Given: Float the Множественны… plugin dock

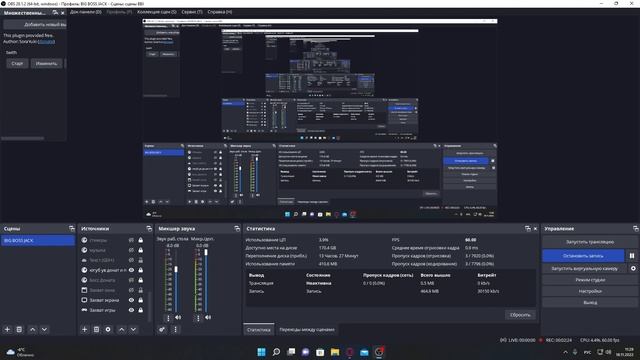Looking at the screenshot, I should (x=55, y=13).
